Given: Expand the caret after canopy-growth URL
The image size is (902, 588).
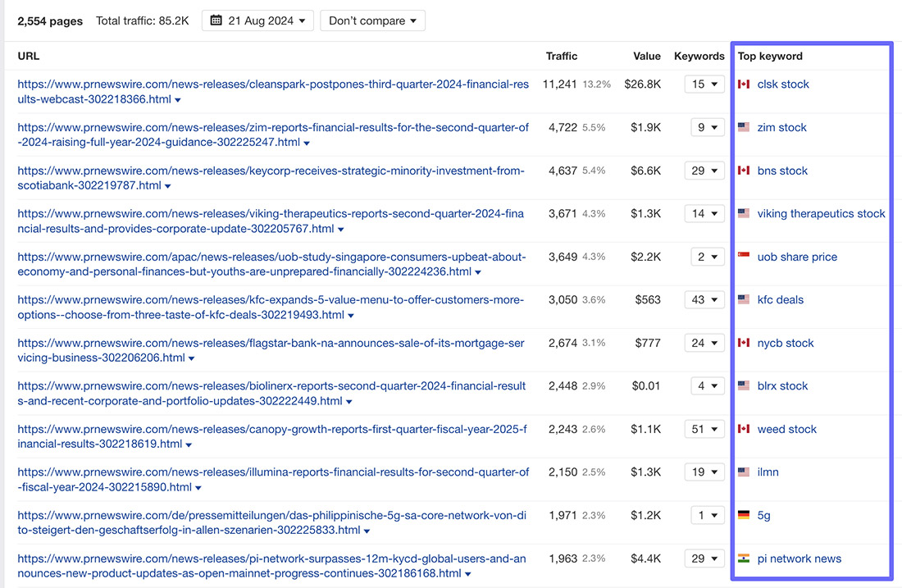Looking at the screenshot, I should point(189,444).
